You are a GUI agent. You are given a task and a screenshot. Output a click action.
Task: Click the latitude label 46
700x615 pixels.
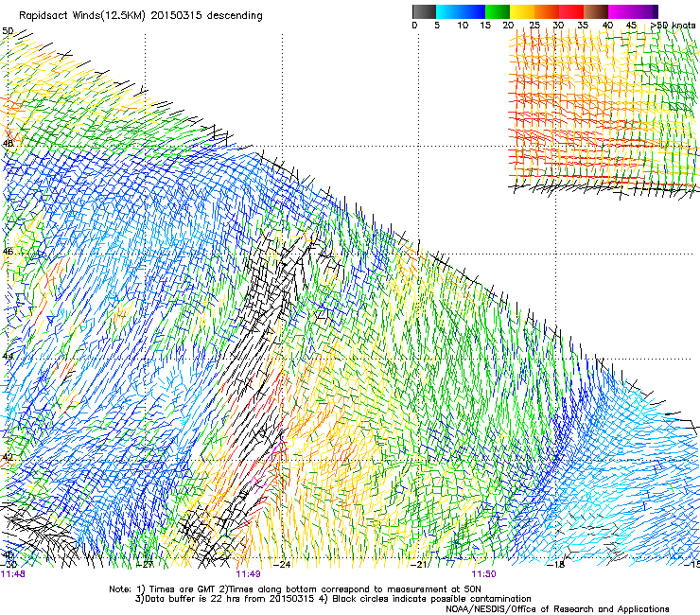click(8, 252)
